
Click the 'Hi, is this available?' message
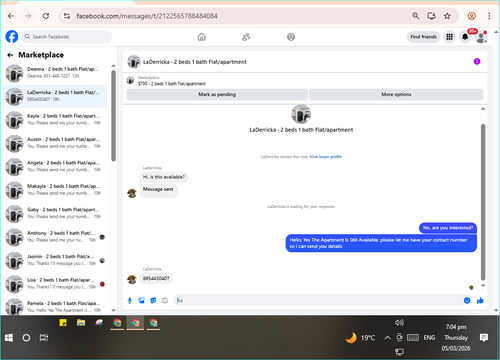(164, 177)
